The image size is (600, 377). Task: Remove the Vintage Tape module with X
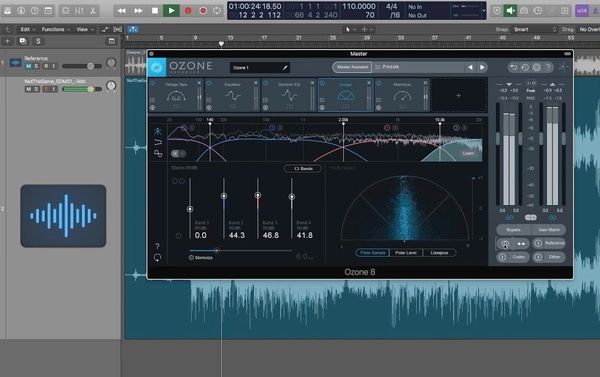pyautogui.click(x=199, y=83)
